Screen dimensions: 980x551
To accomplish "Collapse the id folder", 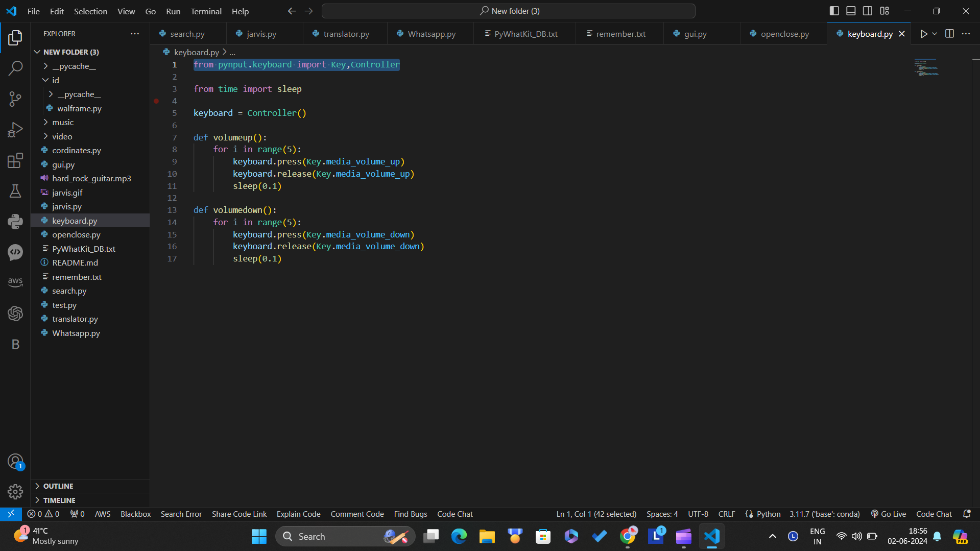I will tap(55, 80).
